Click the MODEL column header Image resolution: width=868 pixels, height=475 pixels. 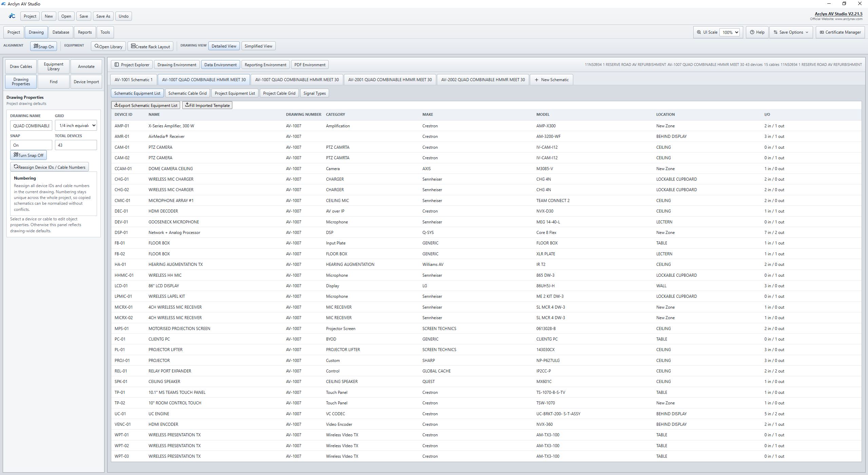[543, 114]
